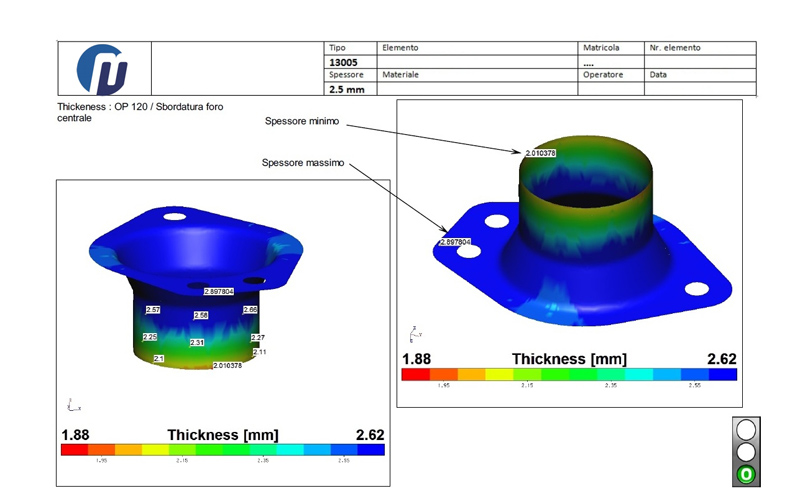The width and height of the screenshot is (800, 491).
Task: Click the red end of the left color scale
Action: (x=71, y=450)
